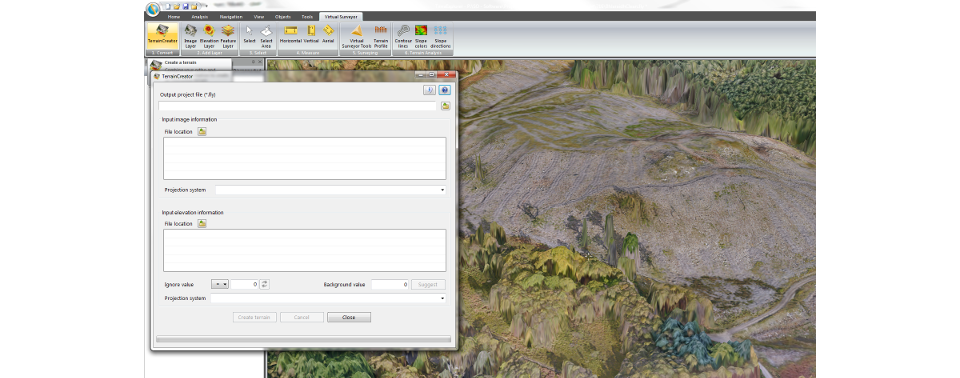Close the small panel behind the dialog

[260, 62]
